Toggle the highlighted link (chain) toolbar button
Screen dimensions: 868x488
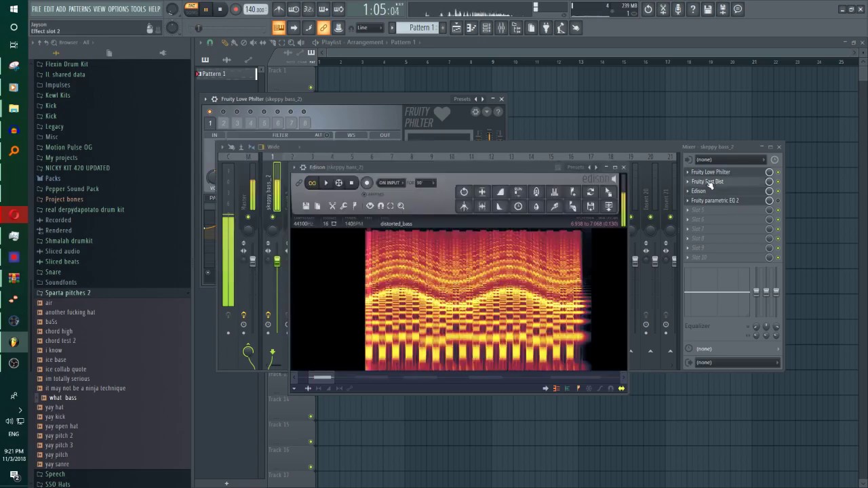tap(323, 28)
